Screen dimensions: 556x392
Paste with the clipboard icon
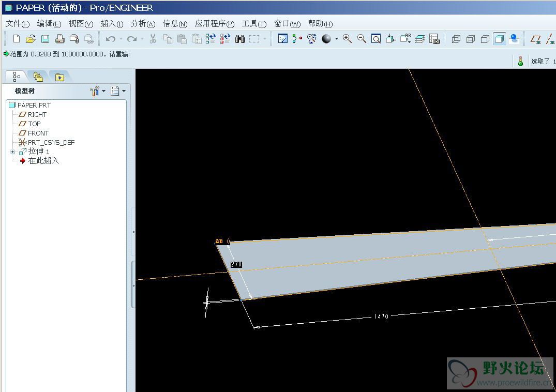[182, 39]
